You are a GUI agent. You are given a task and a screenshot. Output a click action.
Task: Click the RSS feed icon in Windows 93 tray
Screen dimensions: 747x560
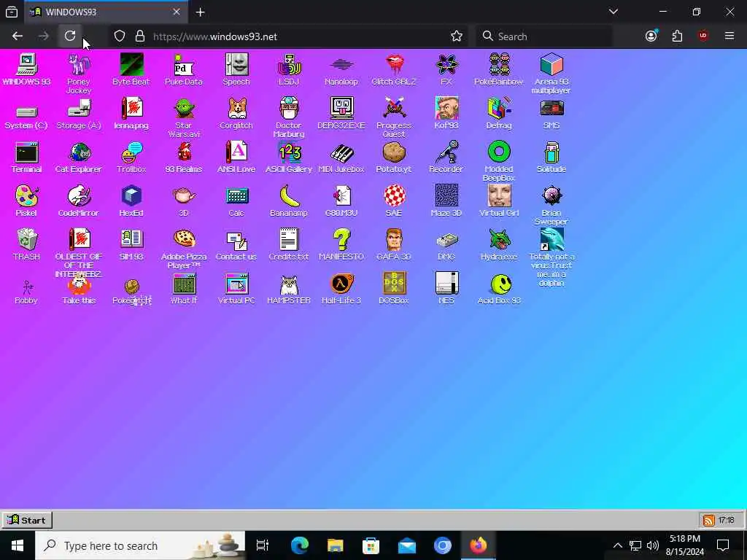pos(708,521)
